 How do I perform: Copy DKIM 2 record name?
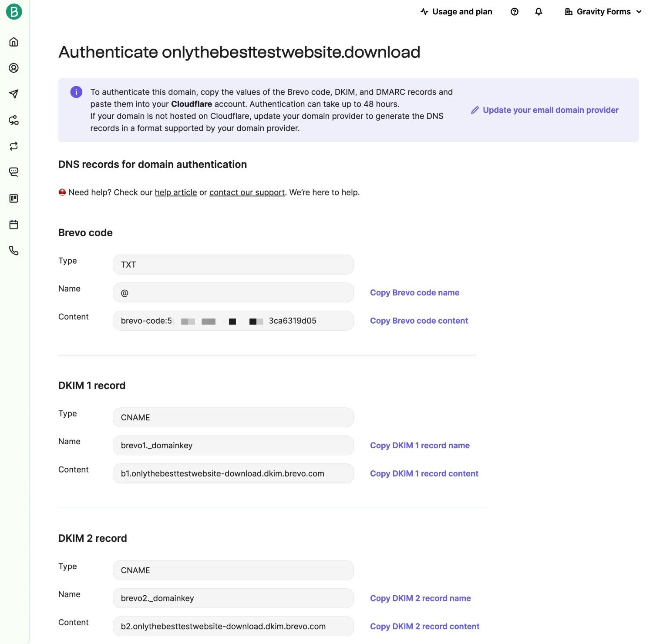pos(420,598)
